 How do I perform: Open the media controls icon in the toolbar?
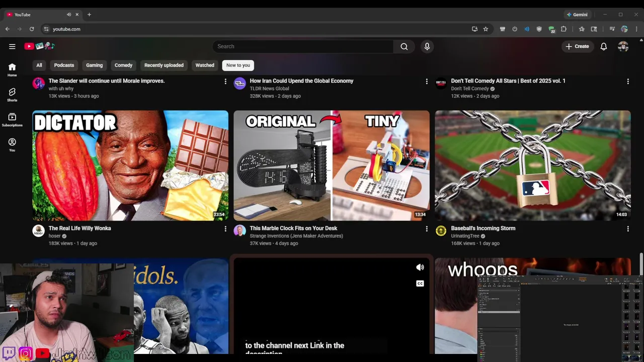click(x=612, y=29)
